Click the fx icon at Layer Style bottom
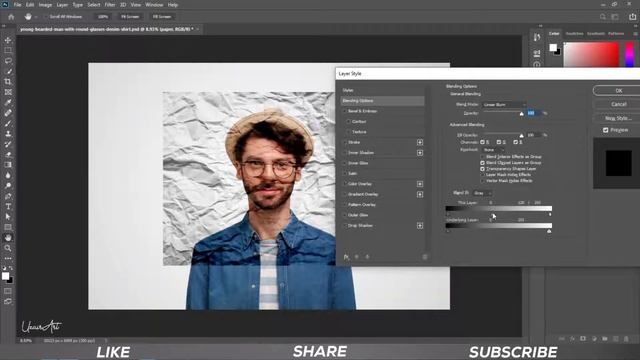Viewport: 640px width, 360px height. point(346,257)
